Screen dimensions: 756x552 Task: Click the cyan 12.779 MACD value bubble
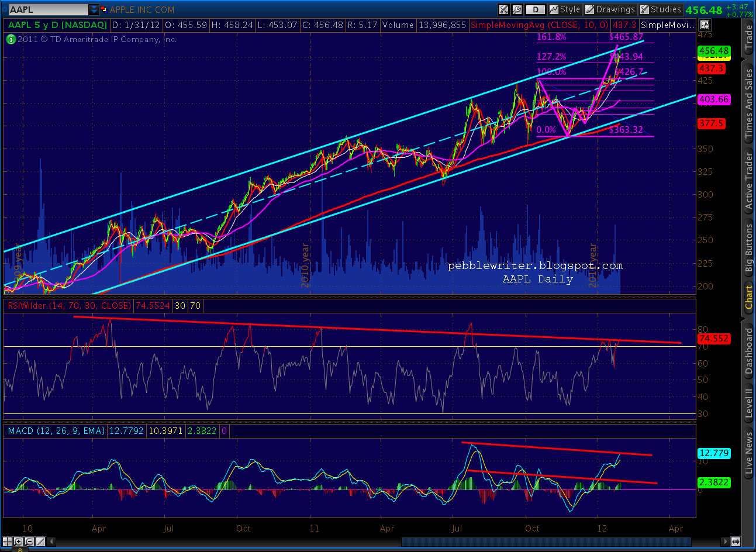click(714, 453)
